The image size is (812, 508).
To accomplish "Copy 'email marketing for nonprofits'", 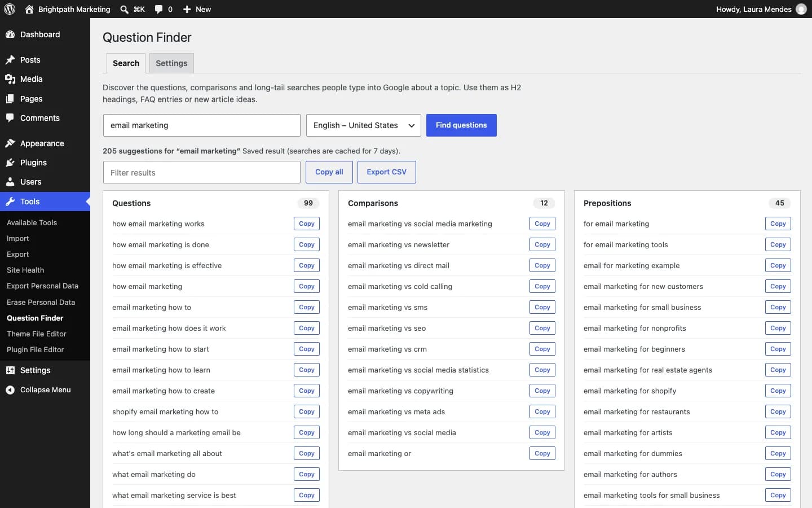I will [x=778, y=328].
